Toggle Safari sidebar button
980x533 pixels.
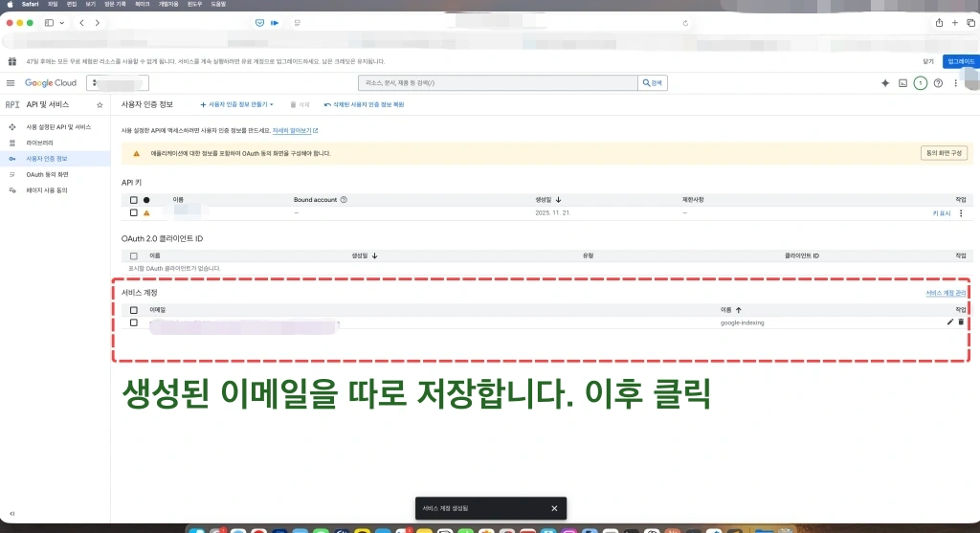pyautogui.click(x=49, y=23)
